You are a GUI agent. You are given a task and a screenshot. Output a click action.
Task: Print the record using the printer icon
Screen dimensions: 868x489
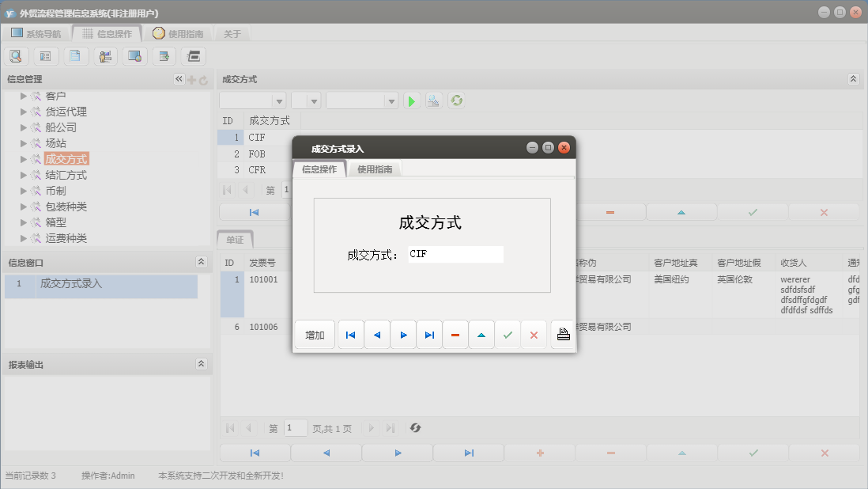tap(562, 334)
